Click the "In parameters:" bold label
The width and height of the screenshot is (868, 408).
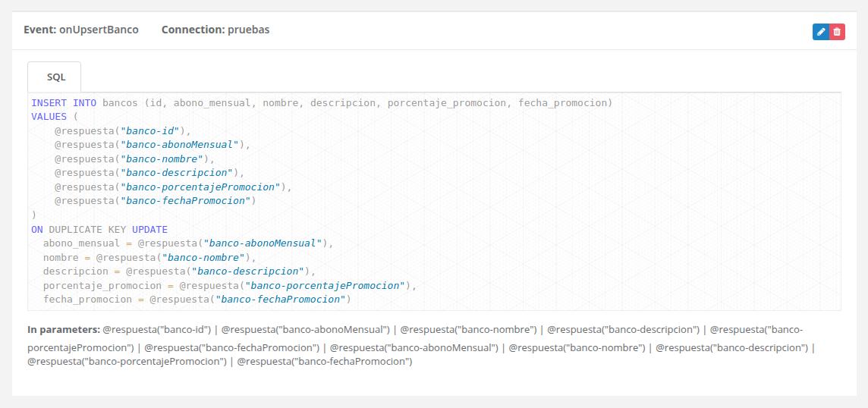click(64, 329)
